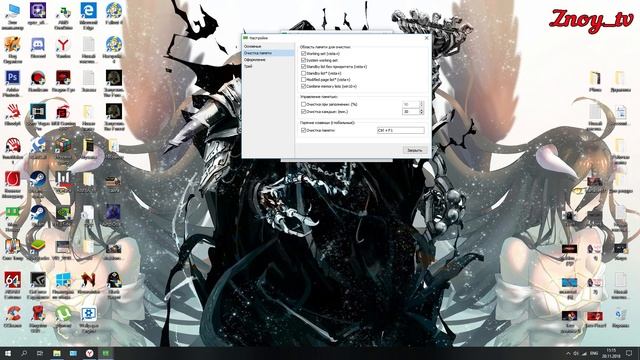Click Закрыть button in settings dialog
The width and height of the screenshot is (640, 360).
click(x=415, y=150)
